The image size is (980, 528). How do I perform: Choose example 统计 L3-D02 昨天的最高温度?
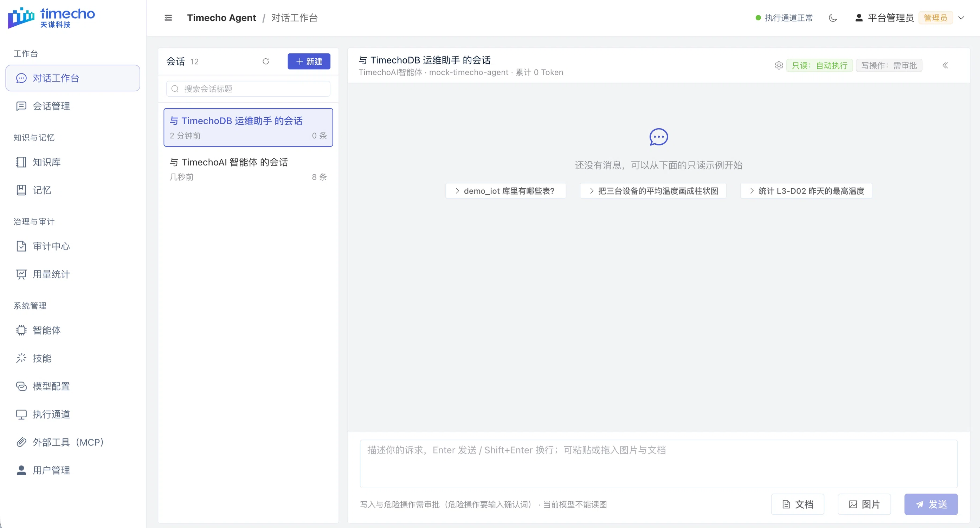click(806, 191)
